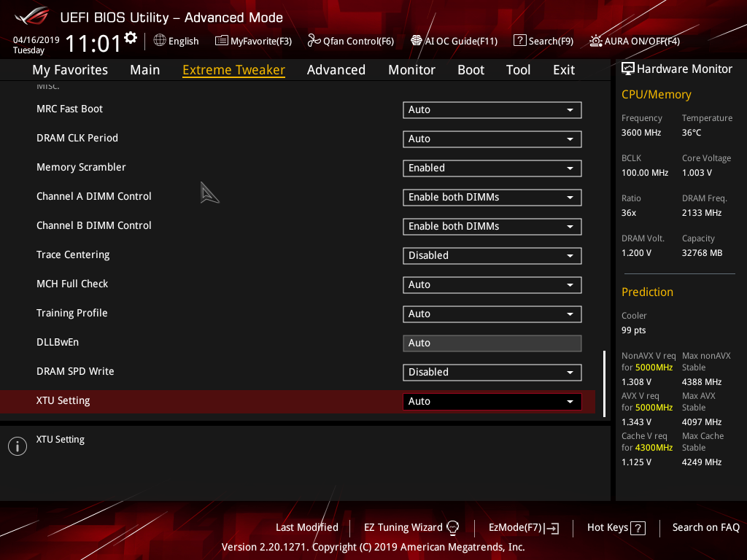
Task: Click the 4388 MHz Max nonAVX value
Action: tap(701, 382)
